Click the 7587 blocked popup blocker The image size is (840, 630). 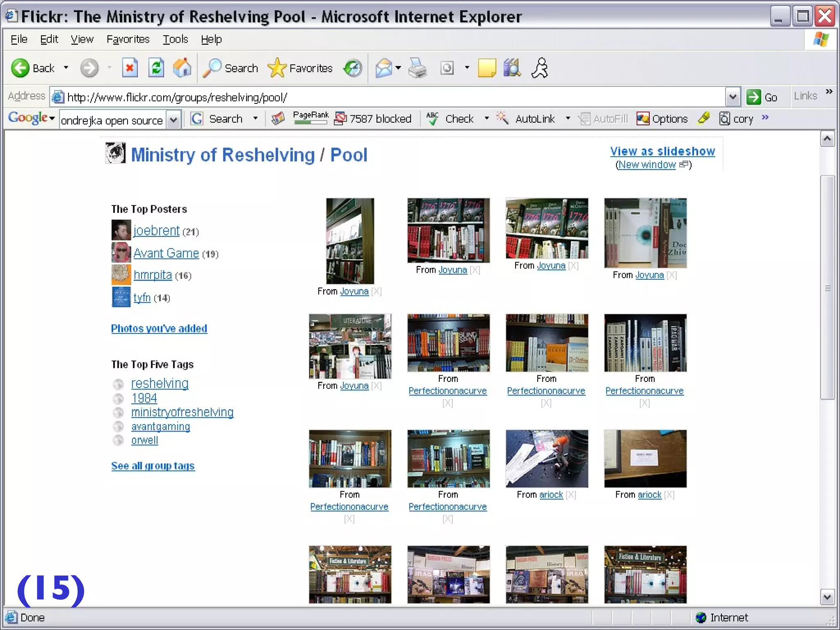pos(373,119)
